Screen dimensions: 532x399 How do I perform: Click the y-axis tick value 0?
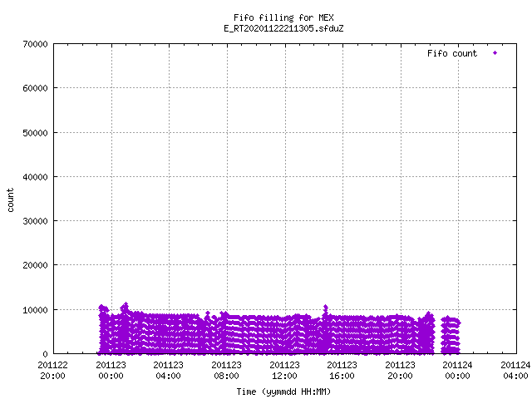point(45,354)
